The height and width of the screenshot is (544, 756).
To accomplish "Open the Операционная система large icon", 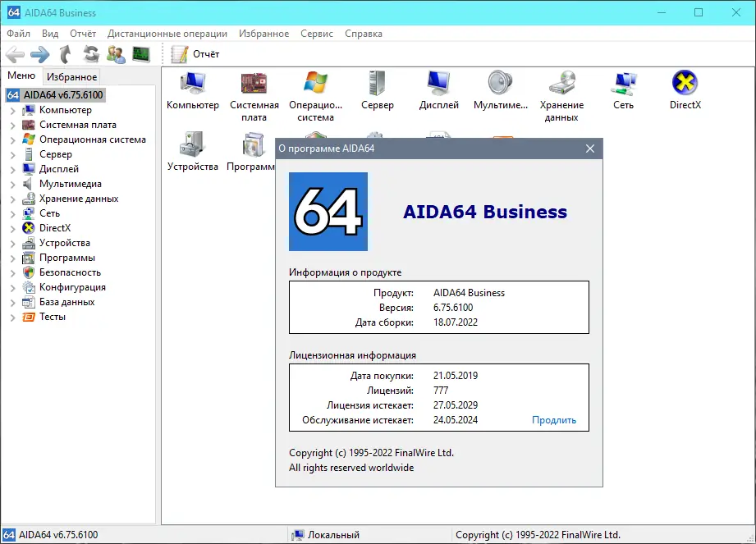I will tap(316, 96).
